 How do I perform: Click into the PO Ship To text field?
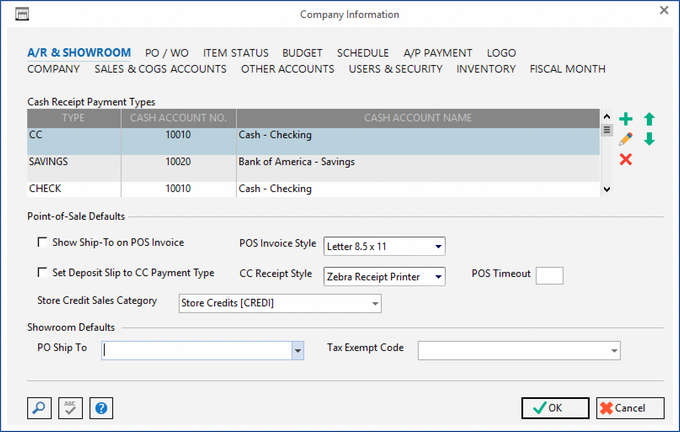pyautogui.click(x=197, y=350)
